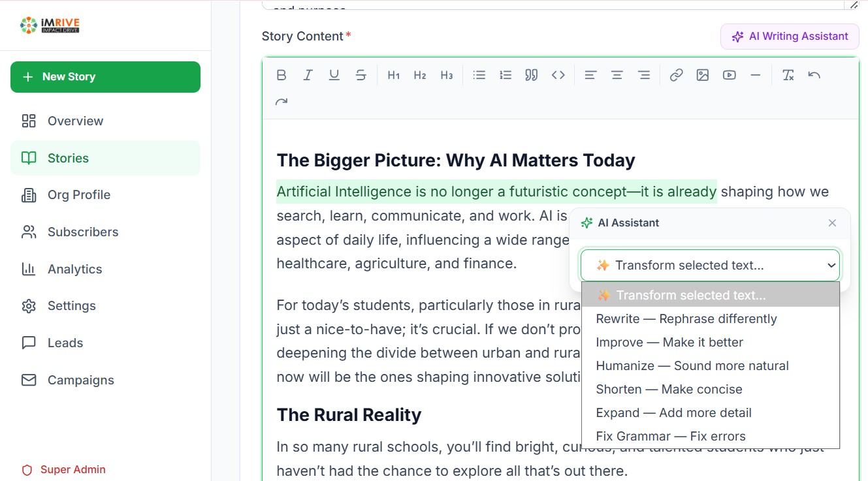This screenshot has width=868, height=481.
Task: Click the New Story button
Action: point(105,77)
